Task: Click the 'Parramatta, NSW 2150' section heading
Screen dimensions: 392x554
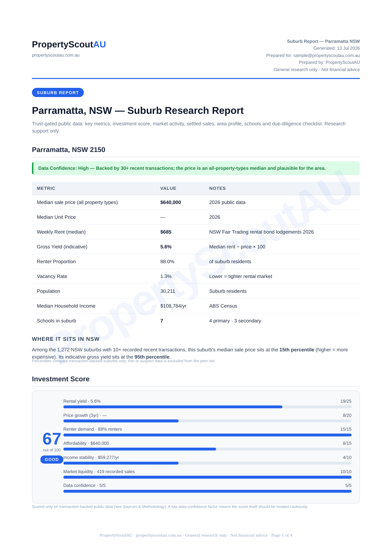Action: (x=68, y=150)
